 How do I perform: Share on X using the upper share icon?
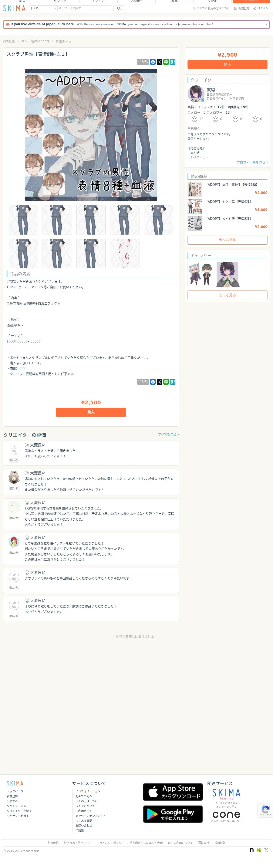(x=159, y=62)
